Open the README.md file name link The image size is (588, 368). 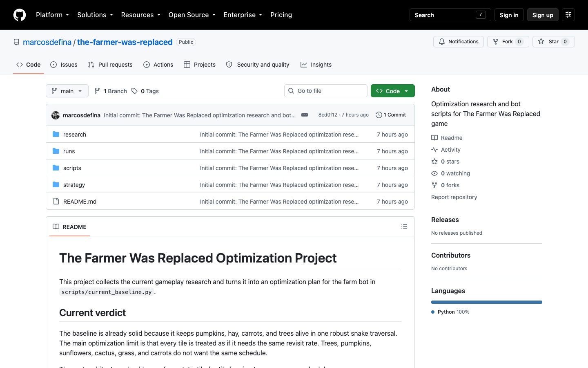click(x=80, y=202)
